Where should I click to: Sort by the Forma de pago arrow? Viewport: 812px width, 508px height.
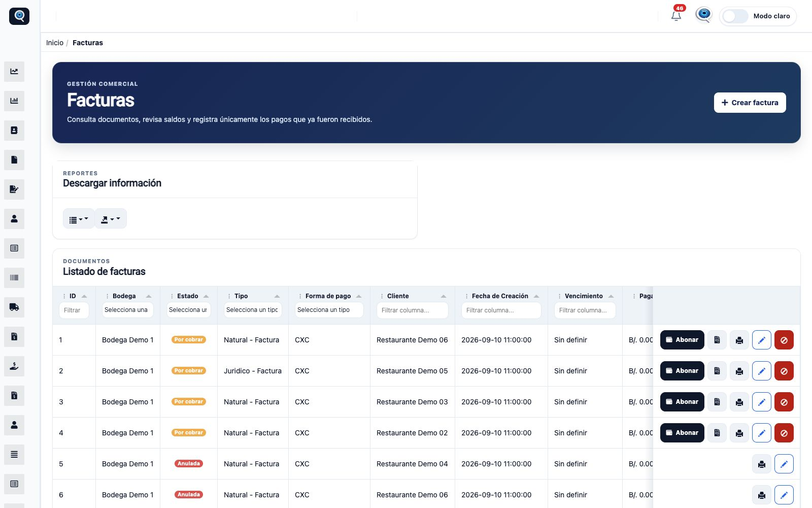pyautogui.click(x=359, y=296)
